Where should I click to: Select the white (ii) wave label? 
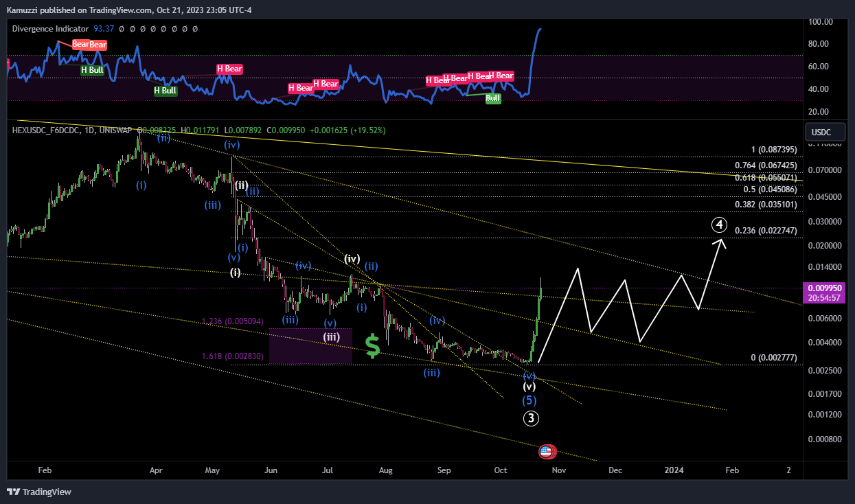(x=242, y=185)
